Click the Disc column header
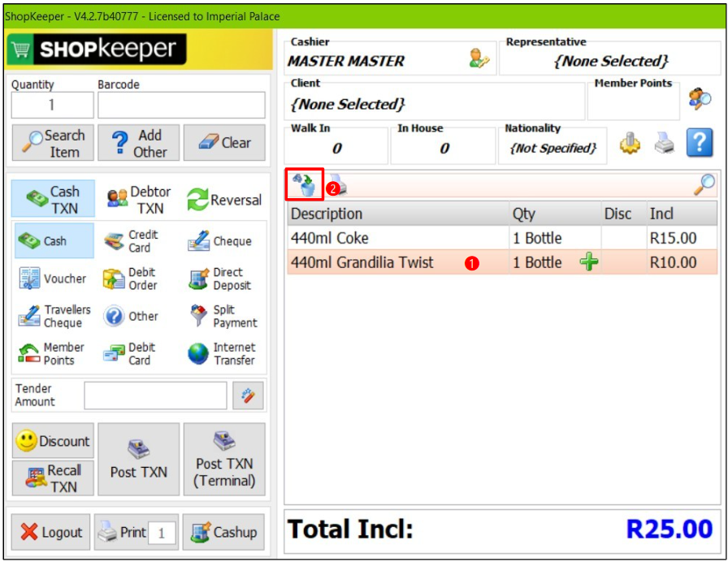 click(624, 214)
